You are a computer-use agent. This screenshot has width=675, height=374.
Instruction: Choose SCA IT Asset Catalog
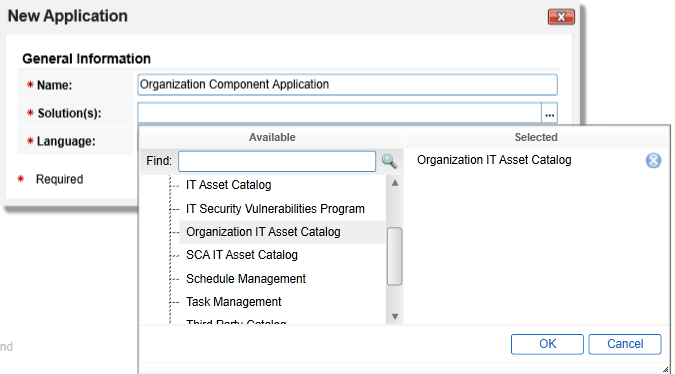coord(242,255)
